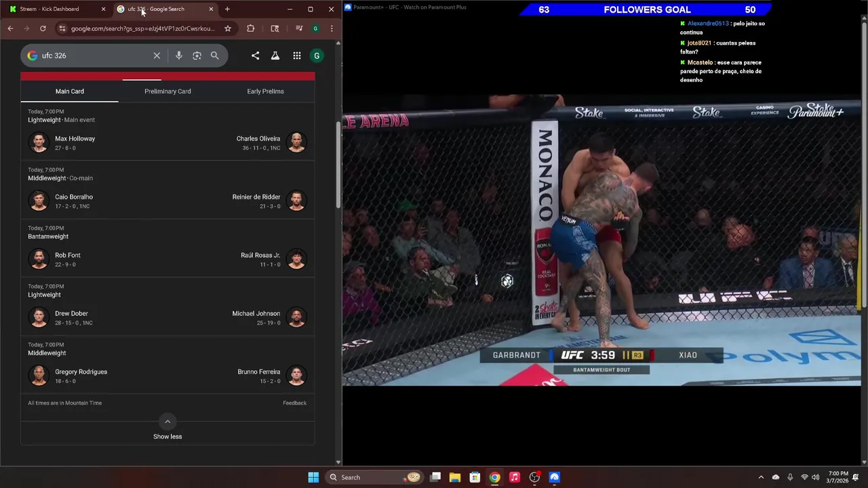Open a new Chrome tab
Image resolution: width=868 pixels, height=488 pixels.
pyautogui.click(x=227, y=9)
